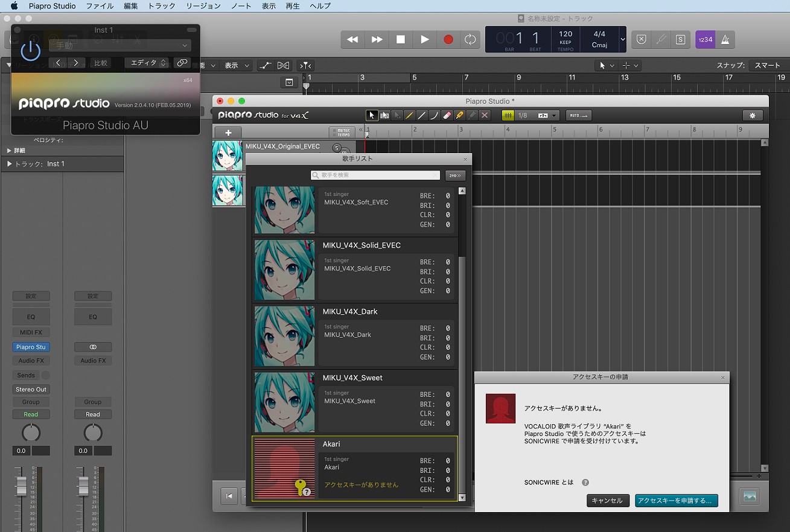Click the image icon at Piapro Studio bottom right
This screenshot has width=790, height=532.
750,496
